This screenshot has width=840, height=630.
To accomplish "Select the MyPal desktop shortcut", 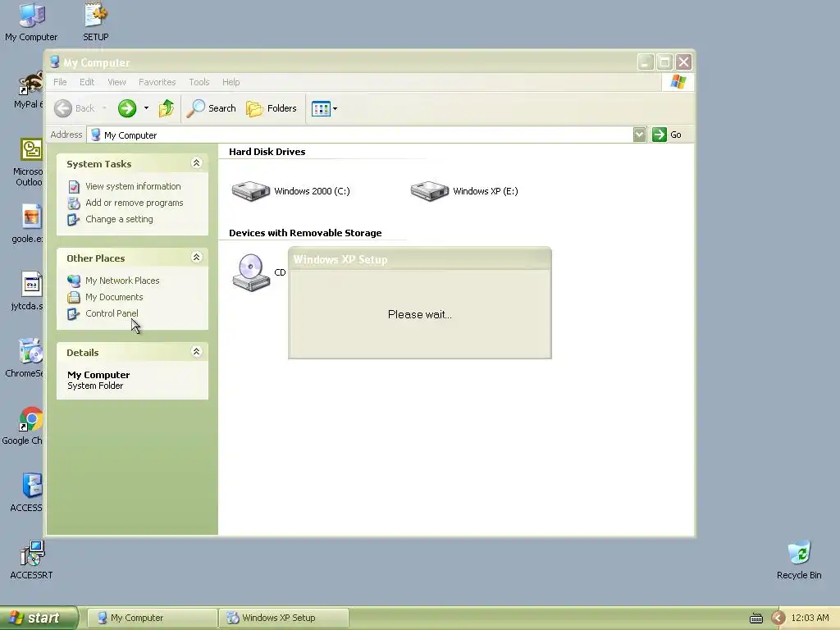I will pyautogui.click(x=29, y=90).
